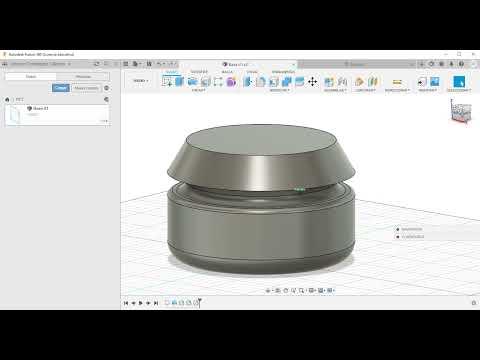
Task: Select the Fillet tool icon
Action: pyautogui.click(x=261, y=81)
